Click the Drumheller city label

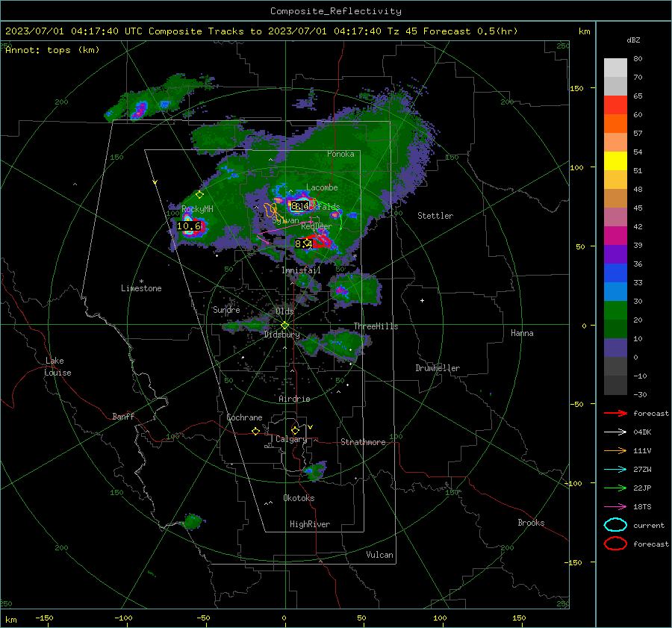point(438,368)
